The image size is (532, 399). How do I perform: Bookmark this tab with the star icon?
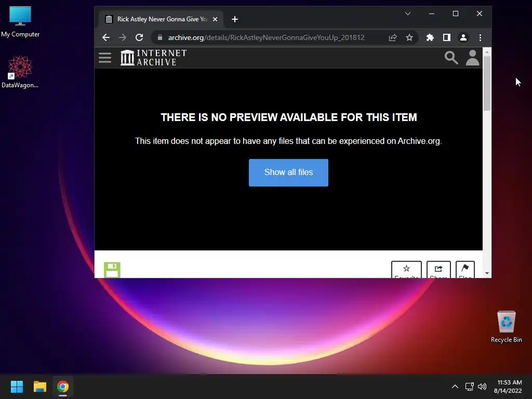(409, 37)
